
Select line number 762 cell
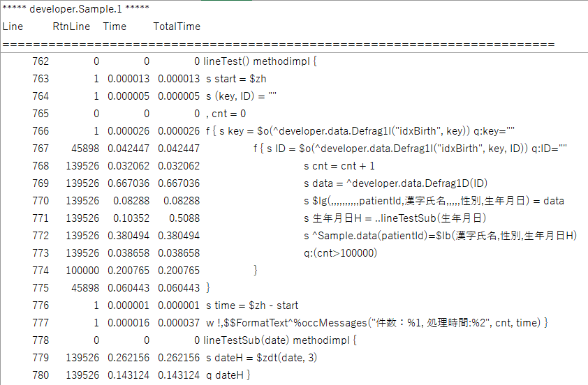(x=41, y=61)
